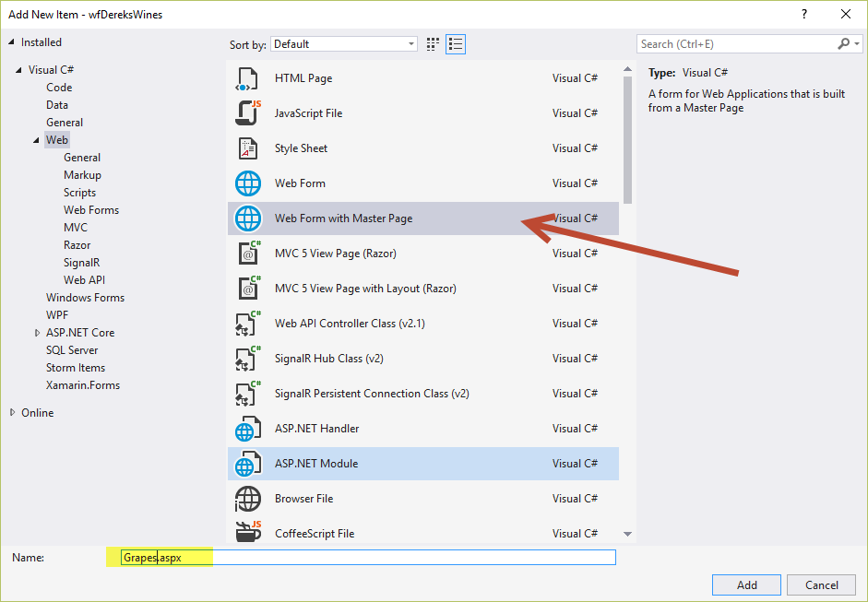The image size is (868, 602).
Task: Select the JavaScript File label
Action: [x=308, y=113]
